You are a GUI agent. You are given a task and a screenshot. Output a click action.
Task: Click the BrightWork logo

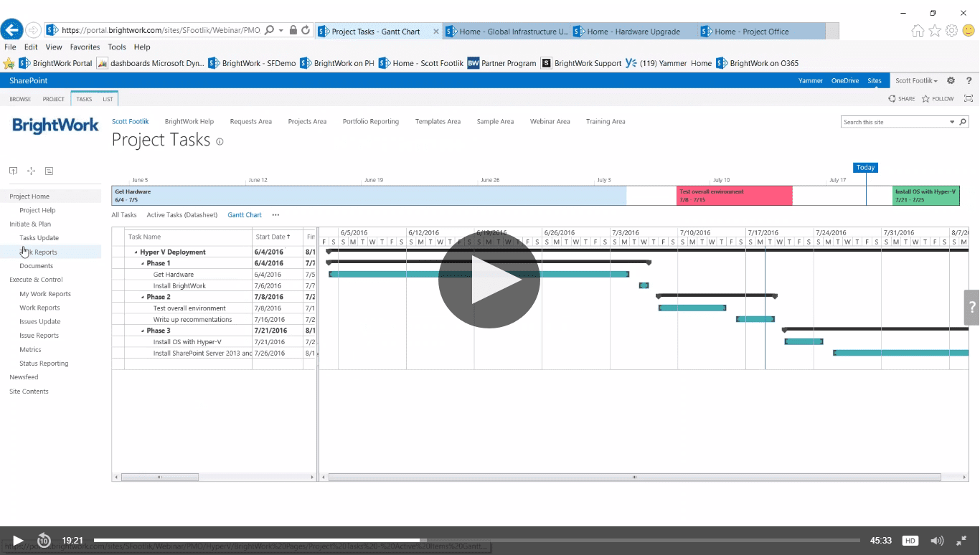click(55, 126)
